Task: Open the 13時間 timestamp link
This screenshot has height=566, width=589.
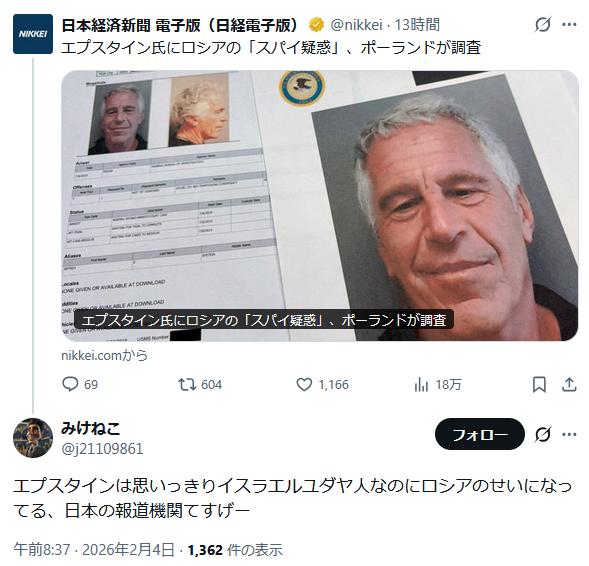Action: click(417, 25)
